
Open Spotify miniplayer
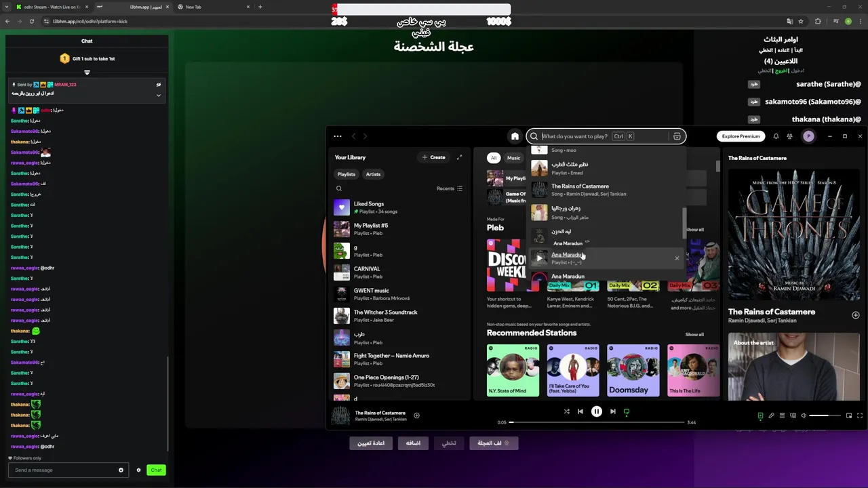pos(849,415)
